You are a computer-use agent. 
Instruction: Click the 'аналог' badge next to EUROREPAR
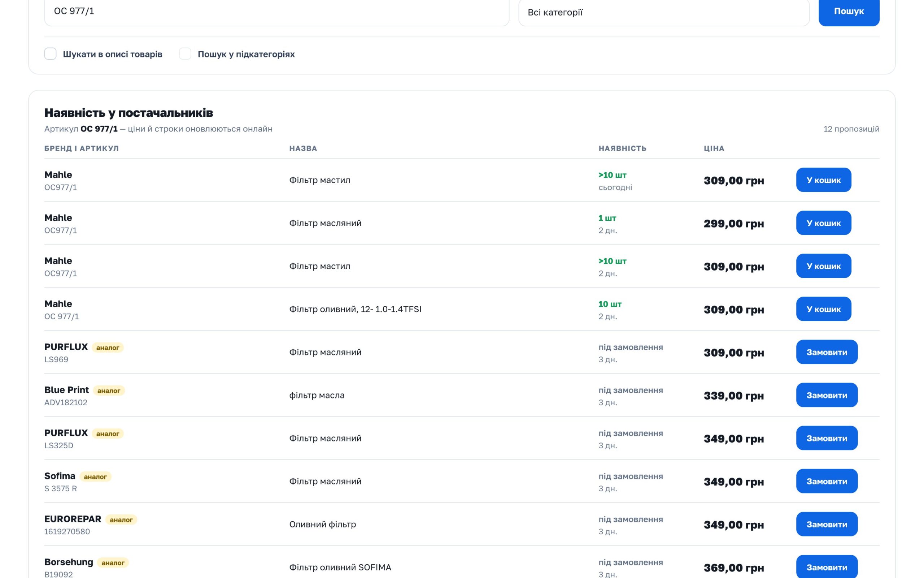point(121,520)
